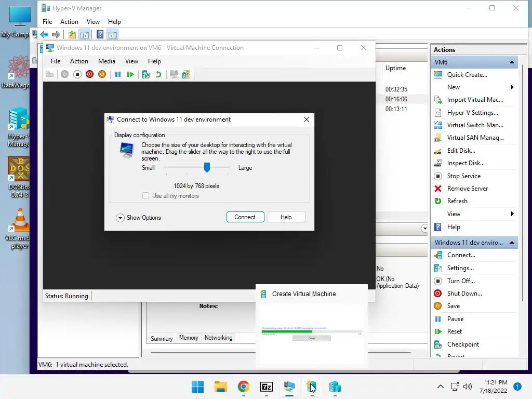Open View menu in VM Connection window
This screenshot has width=532, height=399.
tap(131, 61)
